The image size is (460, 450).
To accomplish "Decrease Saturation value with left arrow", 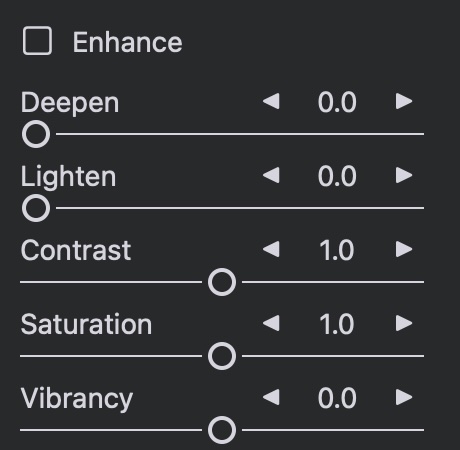I will pos(271,323).
